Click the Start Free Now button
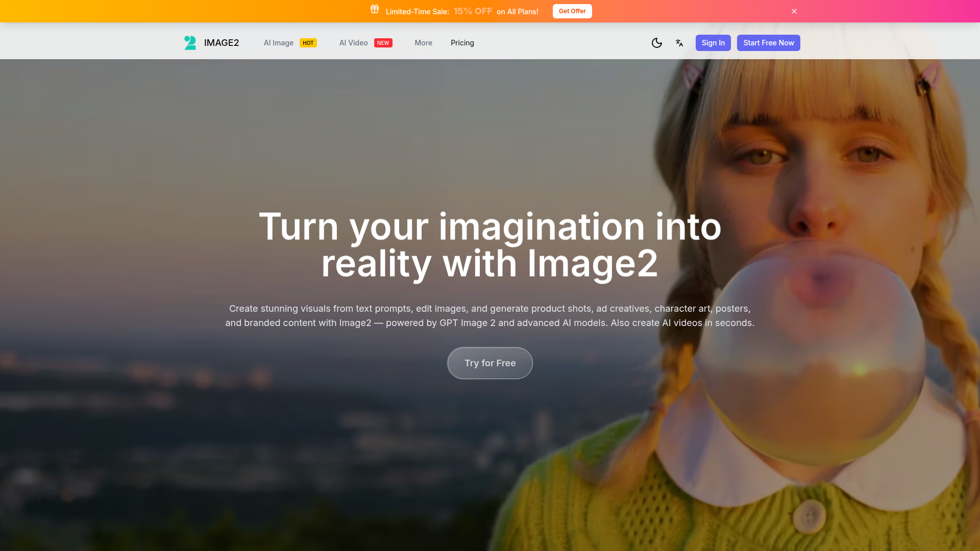Screen dimensions: 980x551 pyautogui.click(x=768, y=43)
